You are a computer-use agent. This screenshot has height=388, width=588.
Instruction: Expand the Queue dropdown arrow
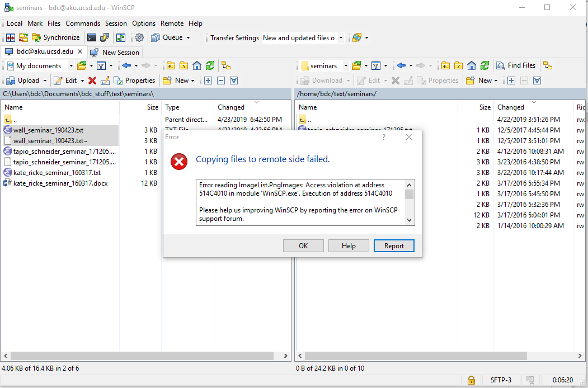point(188,38)
